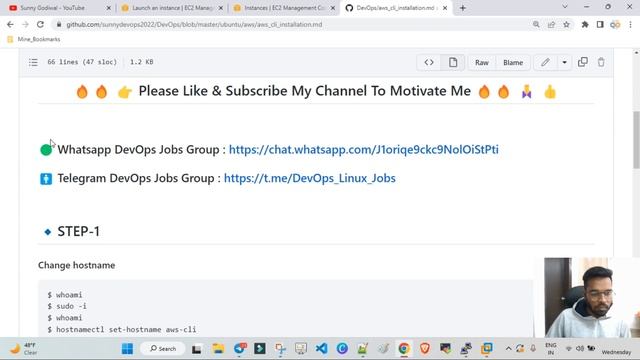Click the 'Change hostname' text
640x360 pixels.
[76, 265]
